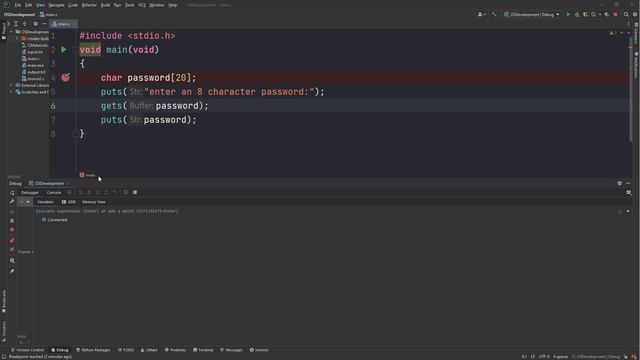Open the Navigate menu

pos(56,5)
